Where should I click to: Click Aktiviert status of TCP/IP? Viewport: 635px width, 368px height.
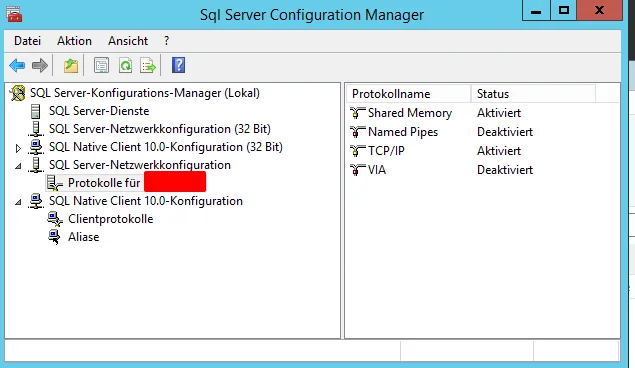click(x=499, y=151)
